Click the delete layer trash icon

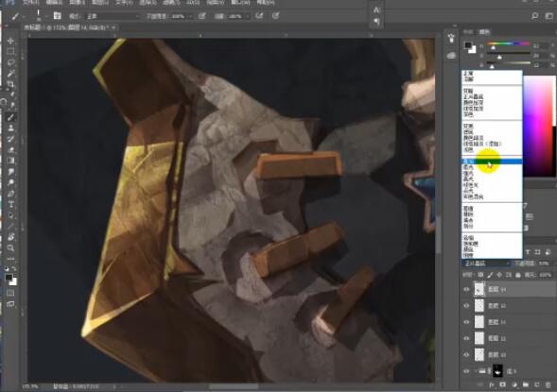(548, 384)
